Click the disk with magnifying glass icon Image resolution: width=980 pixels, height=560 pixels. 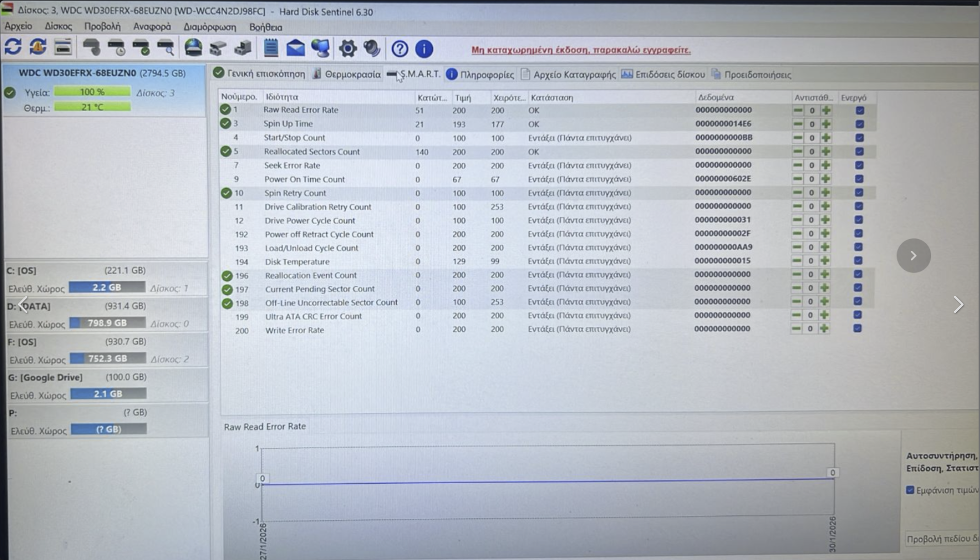coord(166,48)
